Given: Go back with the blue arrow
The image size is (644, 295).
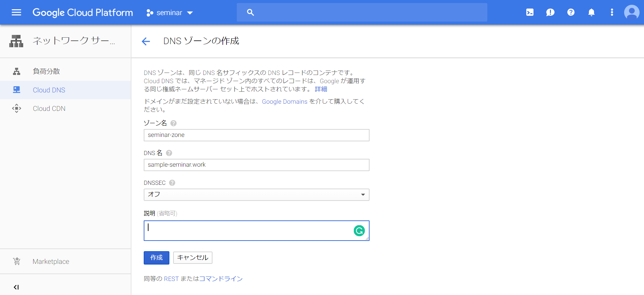Looking at the screenshot, I should pyautogui.click(x=146, y=41).
